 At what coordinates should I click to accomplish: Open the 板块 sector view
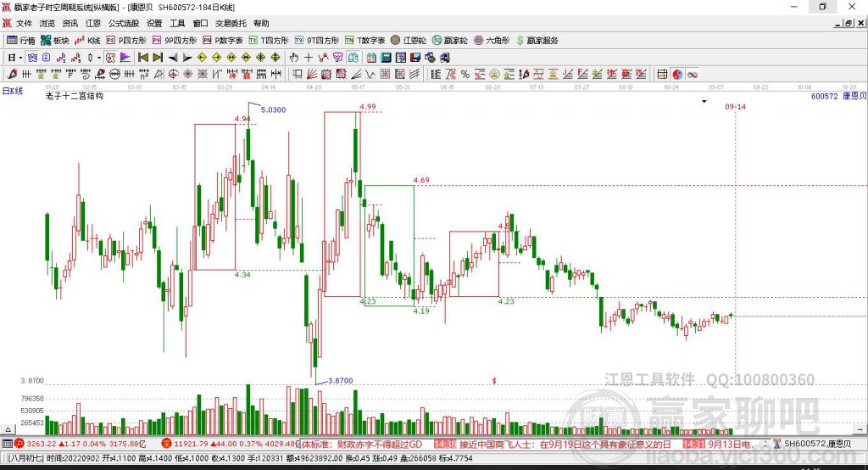coord(54,41)
